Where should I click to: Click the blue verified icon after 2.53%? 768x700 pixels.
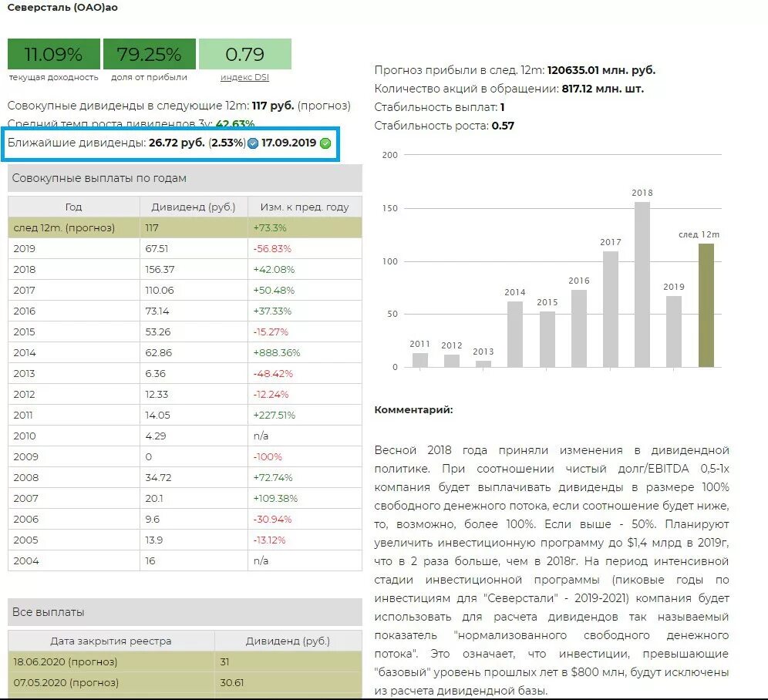pos(253,143)
